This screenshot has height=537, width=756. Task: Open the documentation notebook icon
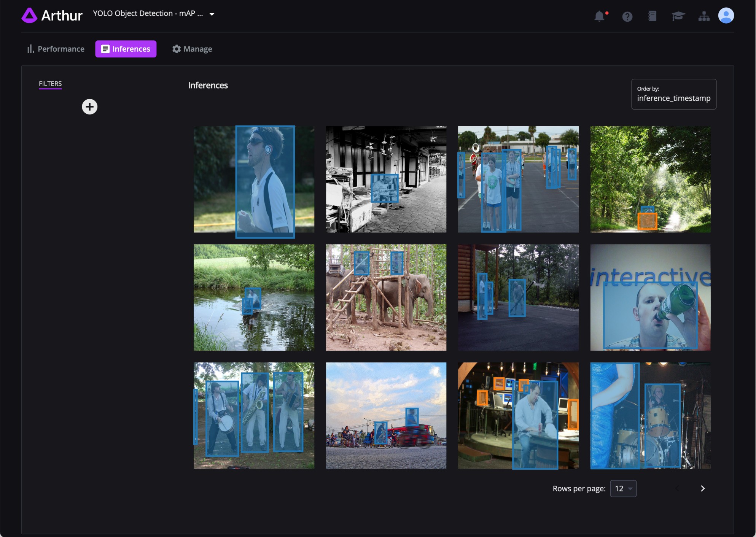click(x=653, y=16)
